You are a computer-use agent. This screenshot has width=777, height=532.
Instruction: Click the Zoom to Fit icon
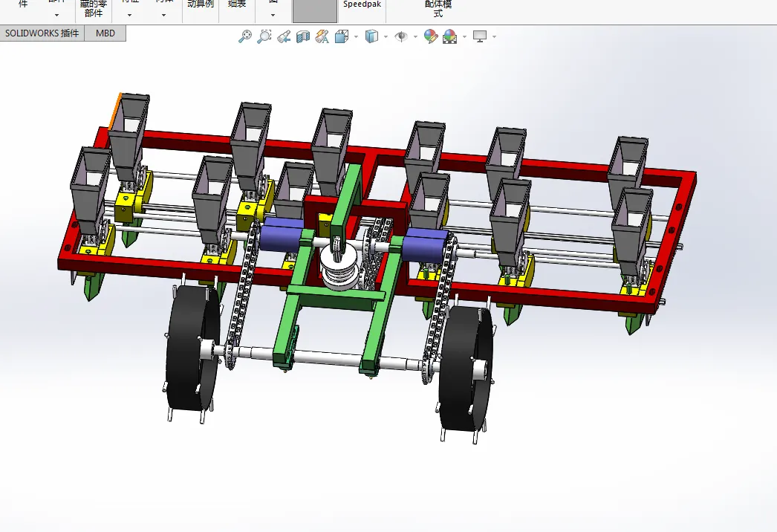[x=245, y=36]
